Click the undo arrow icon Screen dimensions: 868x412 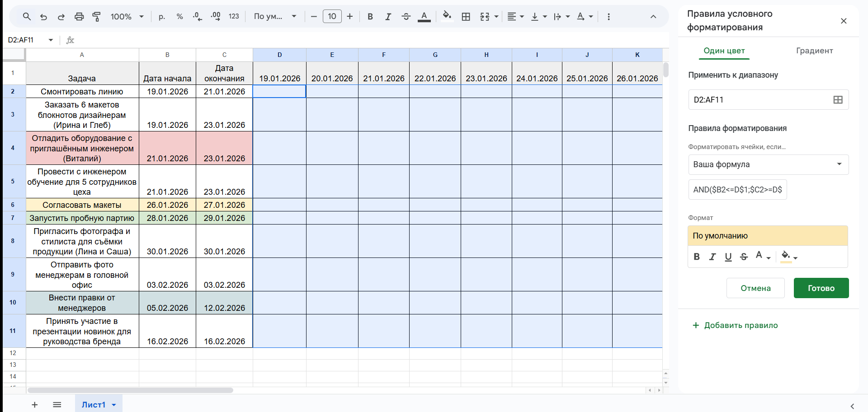[x=44, y=17]
